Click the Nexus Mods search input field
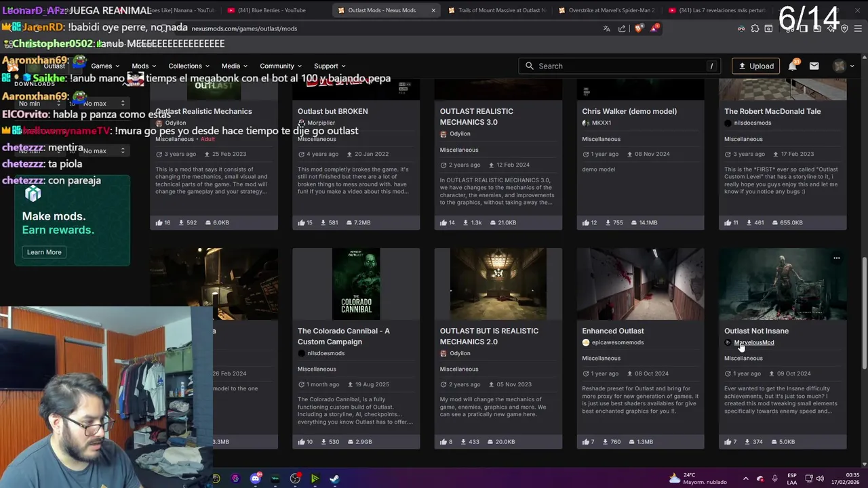Viewport: 868px width, 488px height. pos(620,66)
